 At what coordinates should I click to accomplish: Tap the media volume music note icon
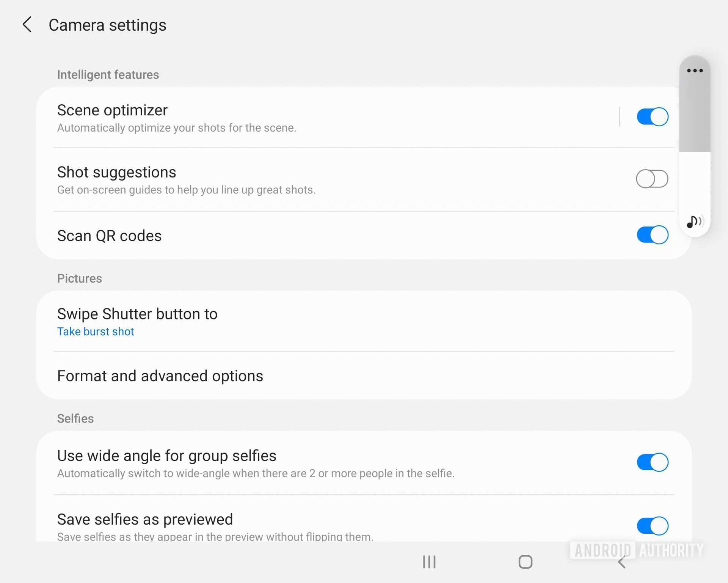(x=695, y=222)
